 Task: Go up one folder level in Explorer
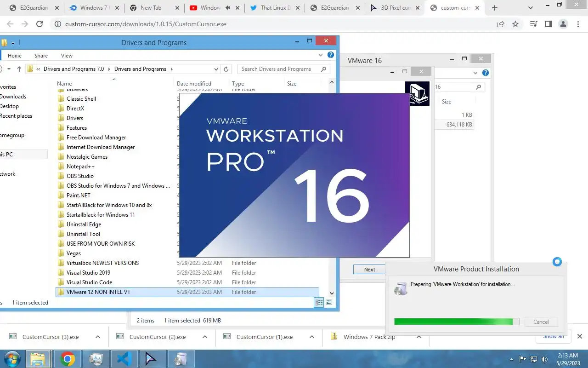click(x=19, y=69)
